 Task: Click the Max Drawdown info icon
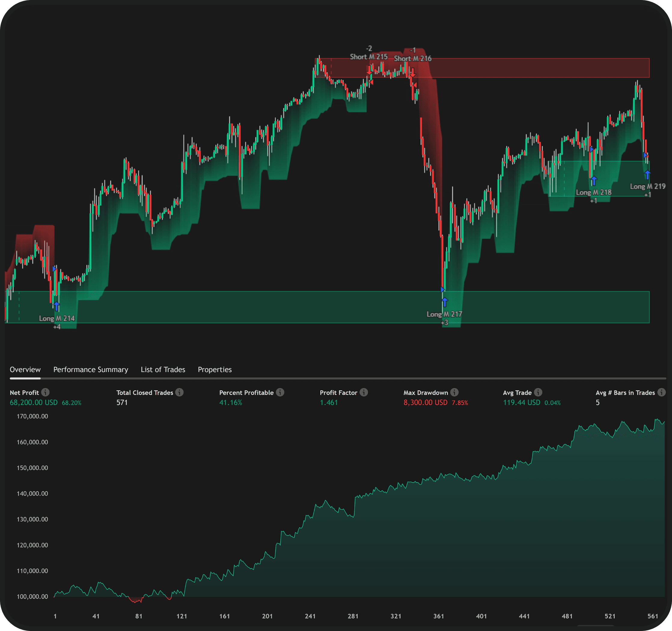click(x=455, y=392)
